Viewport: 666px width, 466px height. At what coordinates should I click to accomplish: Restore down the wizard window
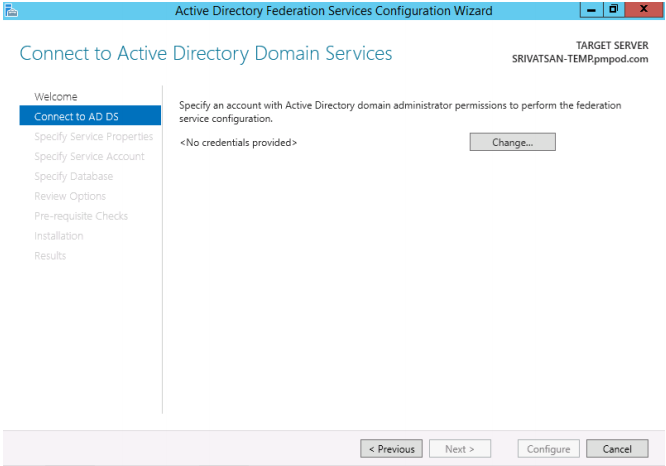pyautogui.click(x=614, y=9)
